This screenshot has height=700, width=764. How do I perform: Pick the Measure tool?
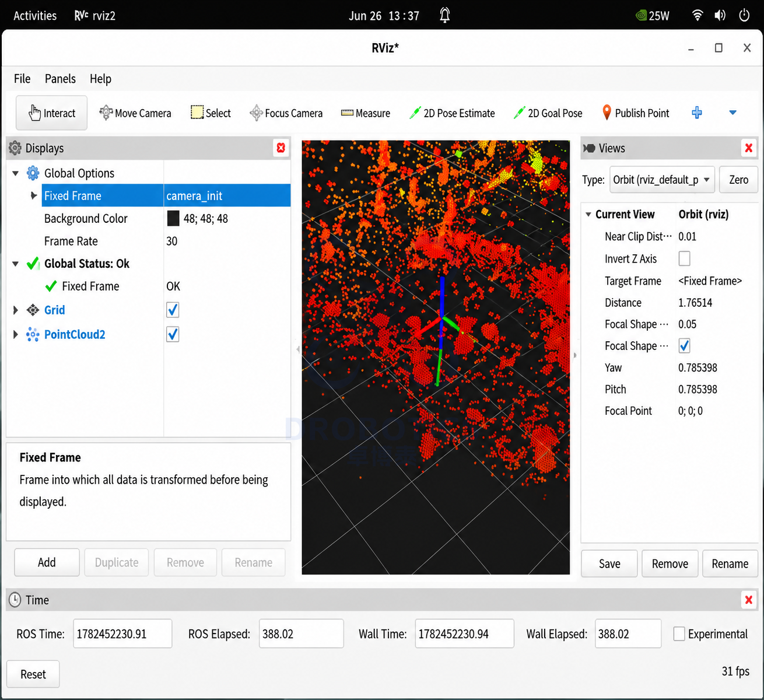366,113
